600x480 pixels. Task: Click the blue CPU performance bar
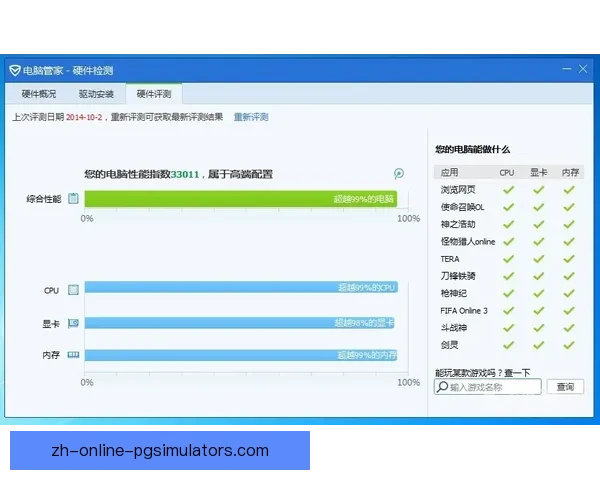pos(241,287)
